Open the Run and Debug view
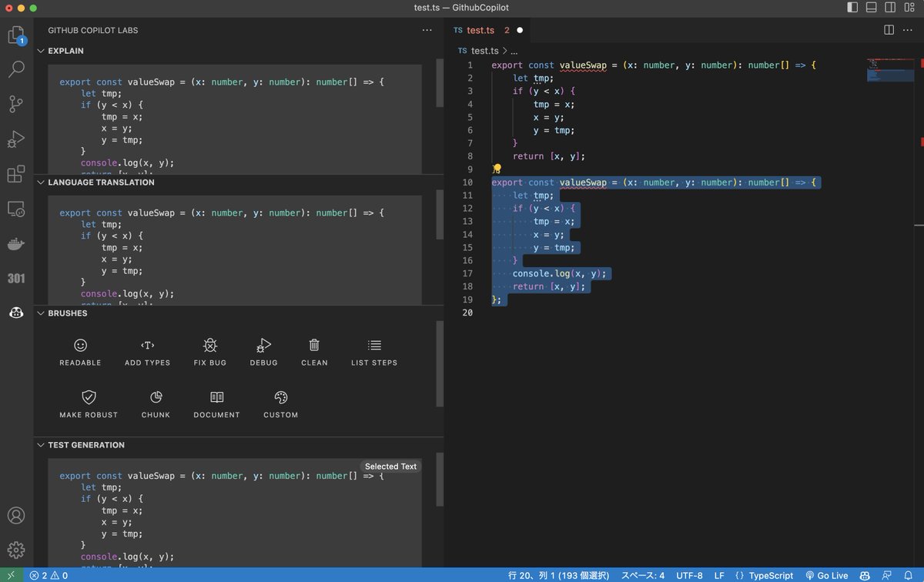The height and width of the screenshot is (582, 924). pyautogui.click(x=16, y=139)
